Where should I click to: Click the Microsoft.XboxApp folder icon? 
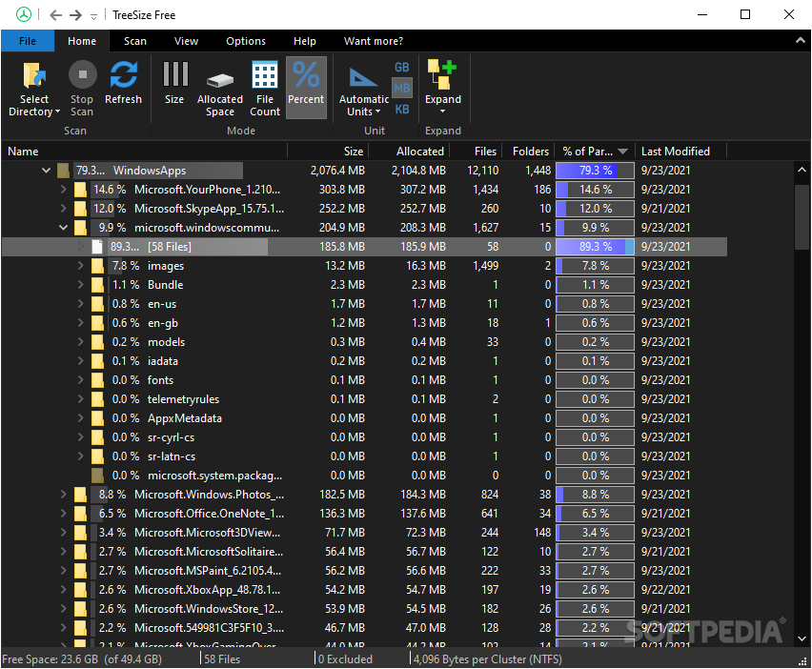[x=80, y=590]
